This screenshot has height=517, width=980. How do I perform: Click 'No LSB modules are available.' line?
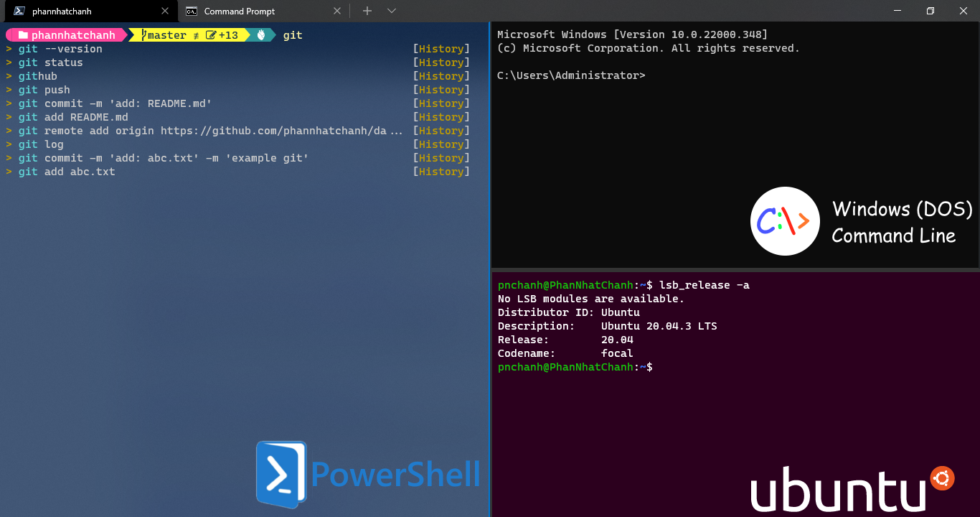coord(591,299)
